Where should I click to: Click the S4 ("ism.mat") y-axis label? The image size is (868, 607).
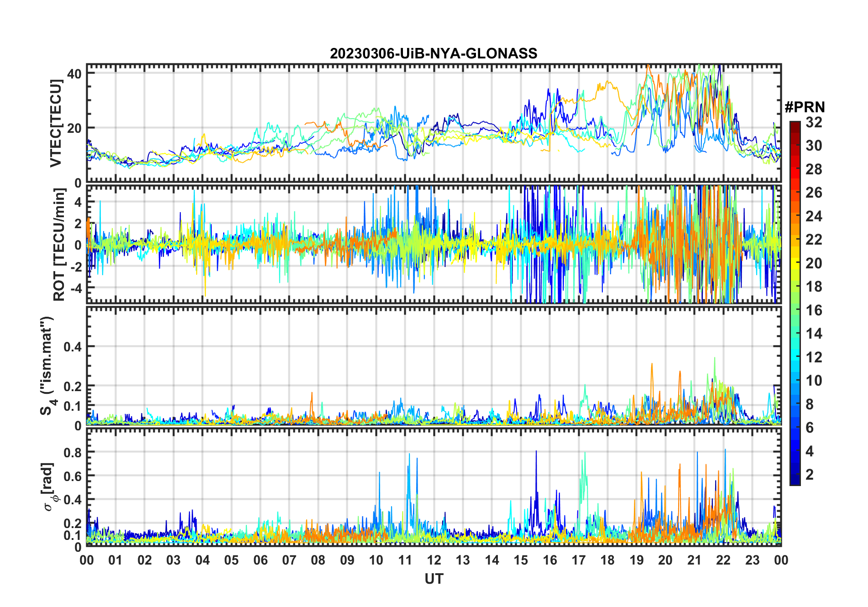click(x=48, y=366)
